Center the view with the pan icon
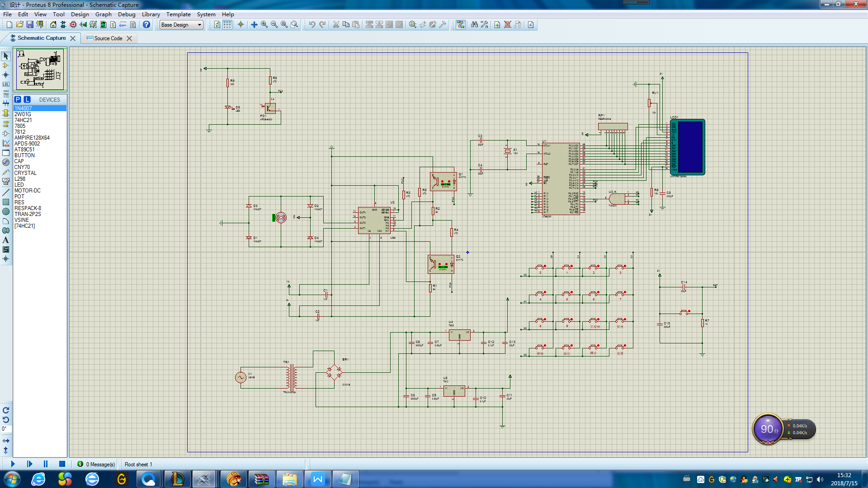This screenshot has height=488, width=868. [x=254, y=25]
